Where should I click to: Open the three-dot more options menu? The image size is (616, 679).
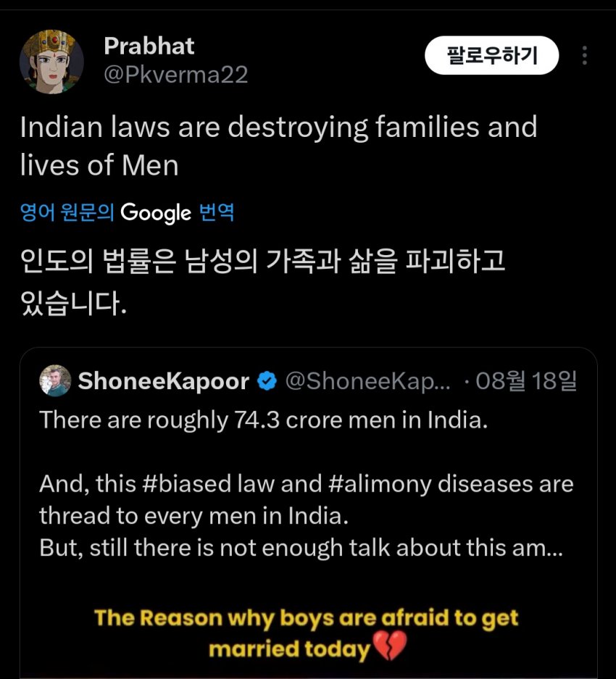(x=585, y=56)
